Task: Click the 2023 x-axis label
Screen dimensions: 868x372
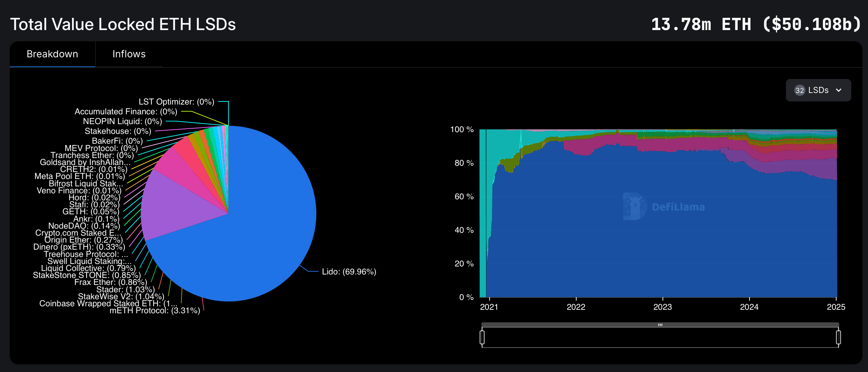Action: tap(663, 307)
